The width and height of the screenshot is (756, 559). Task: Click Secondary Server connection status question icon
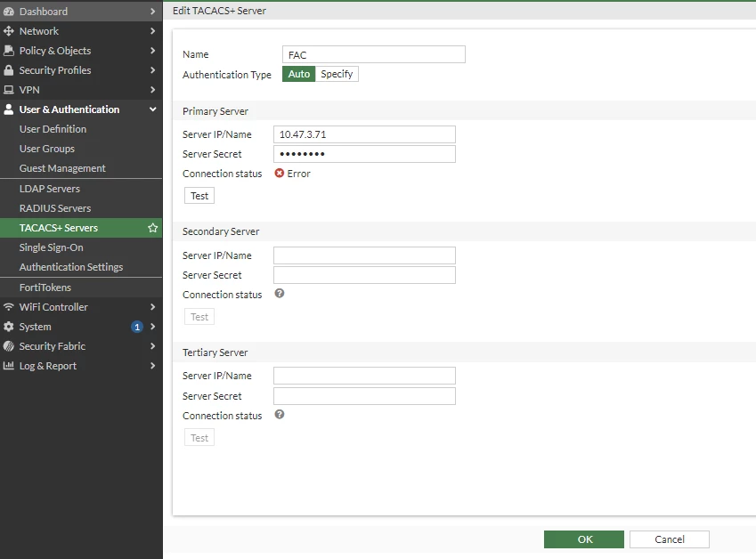[280, 294]
